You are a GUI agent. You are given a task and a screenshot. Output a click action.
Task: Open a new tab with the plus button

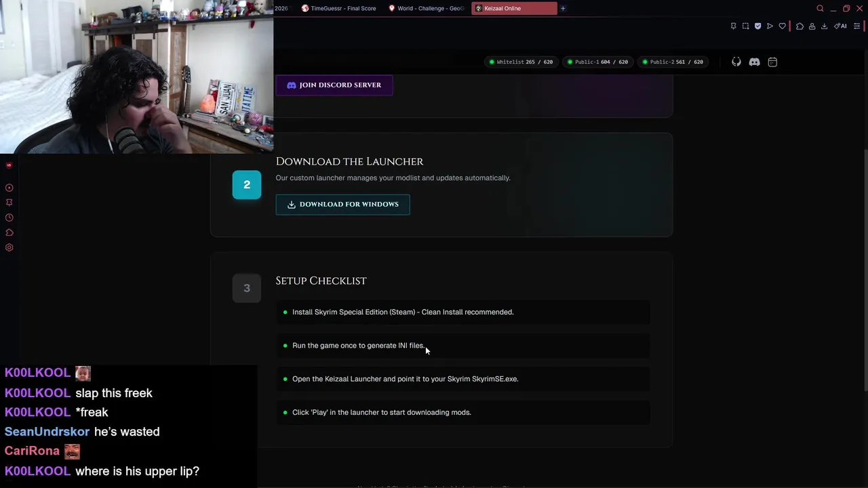pos(563,8)
